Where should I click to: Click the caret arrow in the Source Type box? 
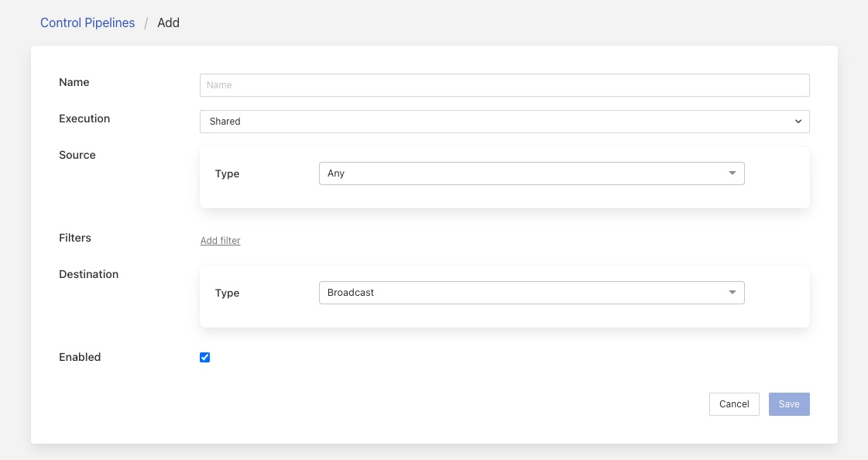click(x=732, y=173)
